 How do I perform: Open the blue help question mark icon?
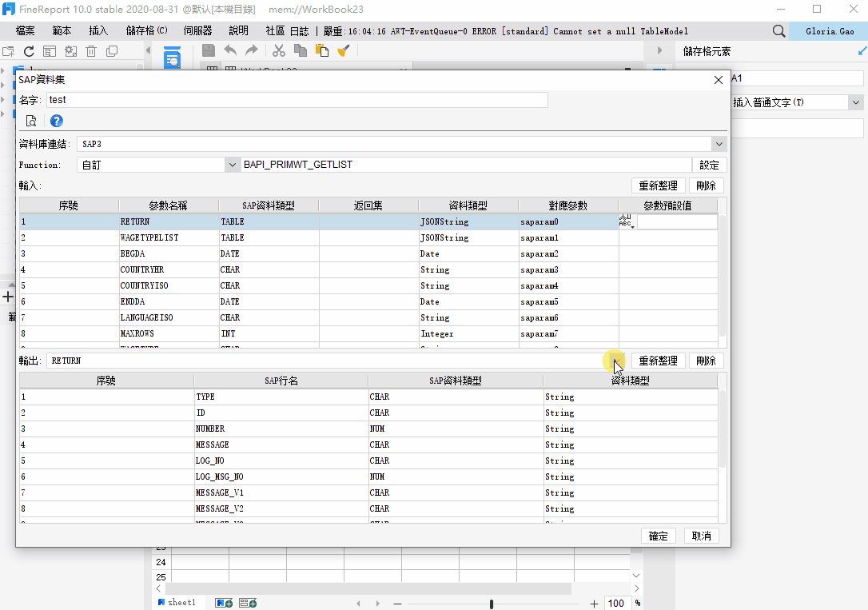pos(57,121)
